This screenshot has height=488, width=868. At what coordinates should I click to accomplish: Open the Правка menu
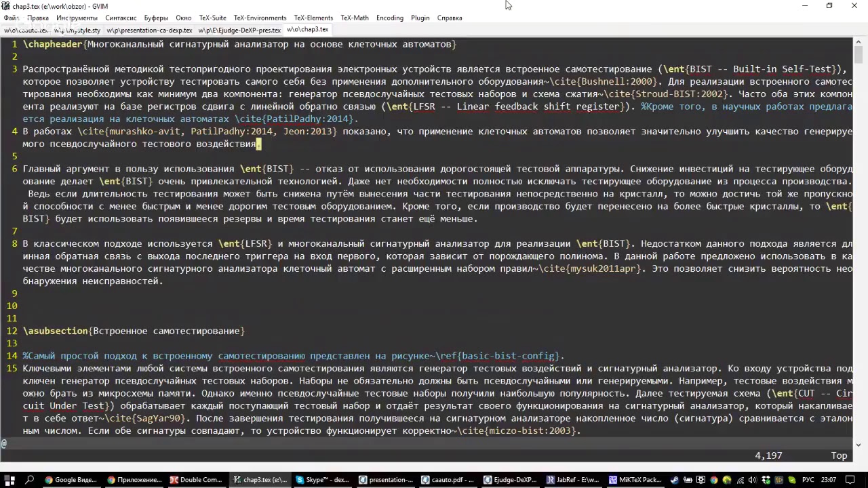(38, 18)
